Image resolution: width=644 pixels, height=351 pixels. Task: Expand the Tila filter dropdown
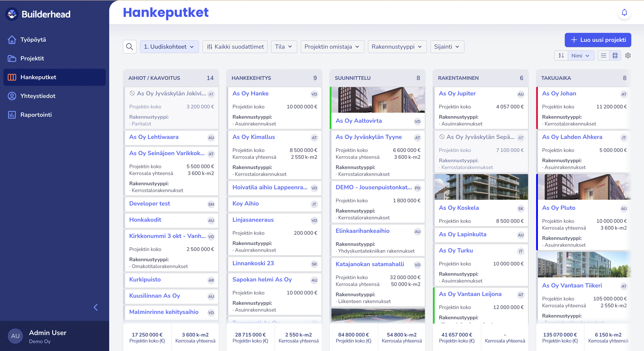coord(284,47)
